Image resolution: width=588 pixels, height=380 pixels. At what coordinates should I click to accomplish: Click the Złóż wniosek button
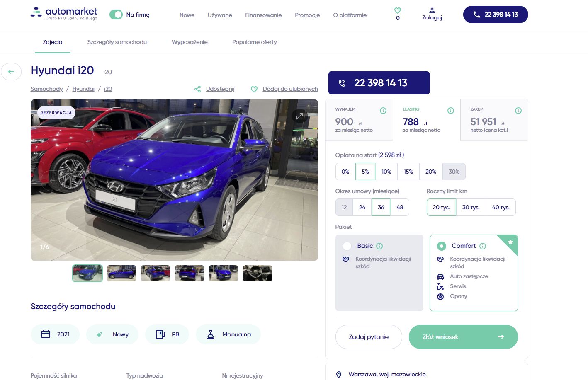[463, 337]
